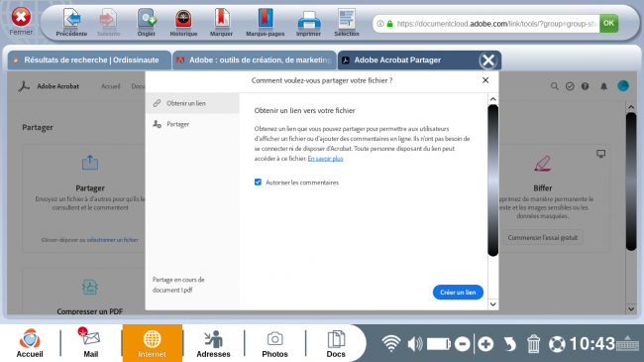Click the URL address field
This screenshot has height=362, width=644.
click(496, 24)
